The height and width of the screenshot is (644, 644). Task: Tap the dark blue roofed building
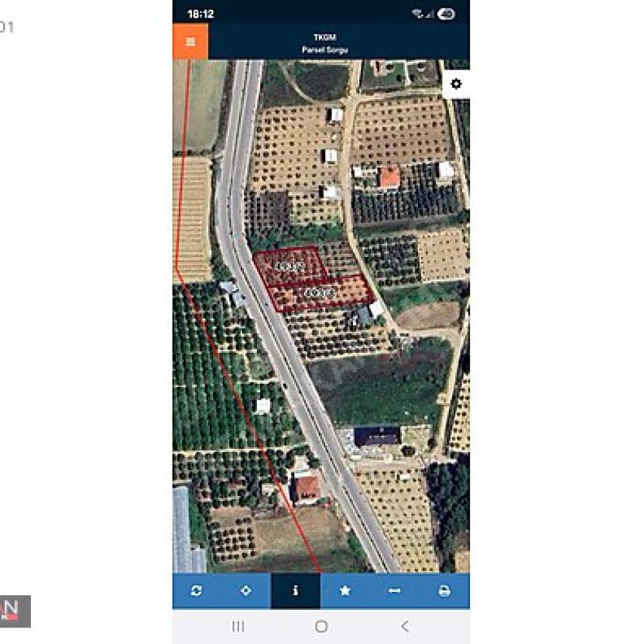pyautogui.click(x=377, y=436)
